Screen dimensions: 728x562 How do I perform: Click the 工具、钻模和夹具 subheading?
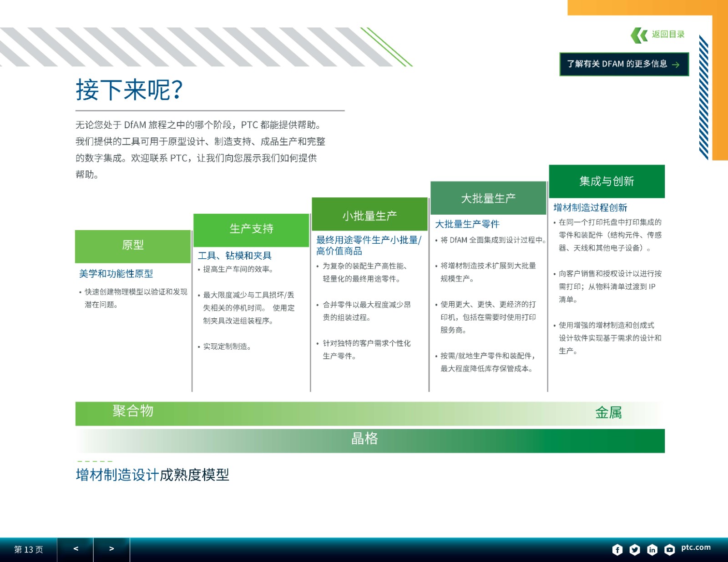tap(235, 256)
